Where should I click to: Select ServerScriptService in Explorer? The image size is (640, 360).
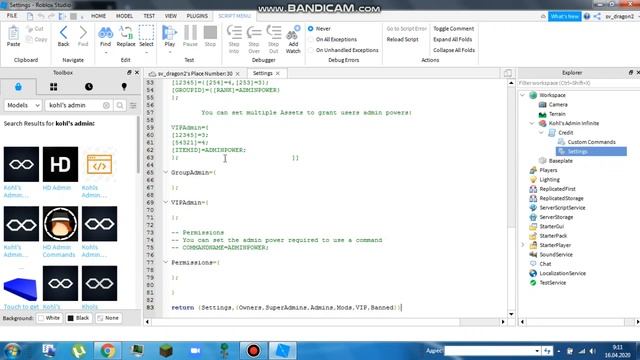(x=562, y=208)
